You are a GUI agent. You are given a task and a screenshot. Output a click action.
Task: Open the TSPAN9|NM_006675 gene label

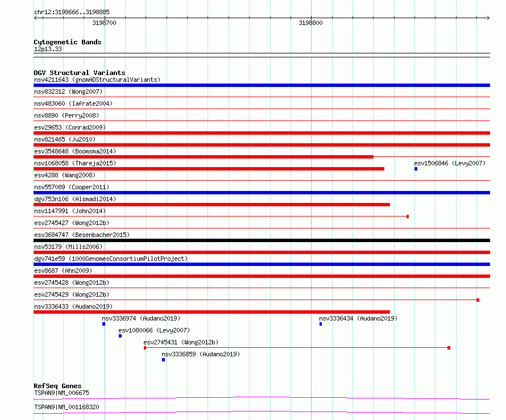point(61,393)
